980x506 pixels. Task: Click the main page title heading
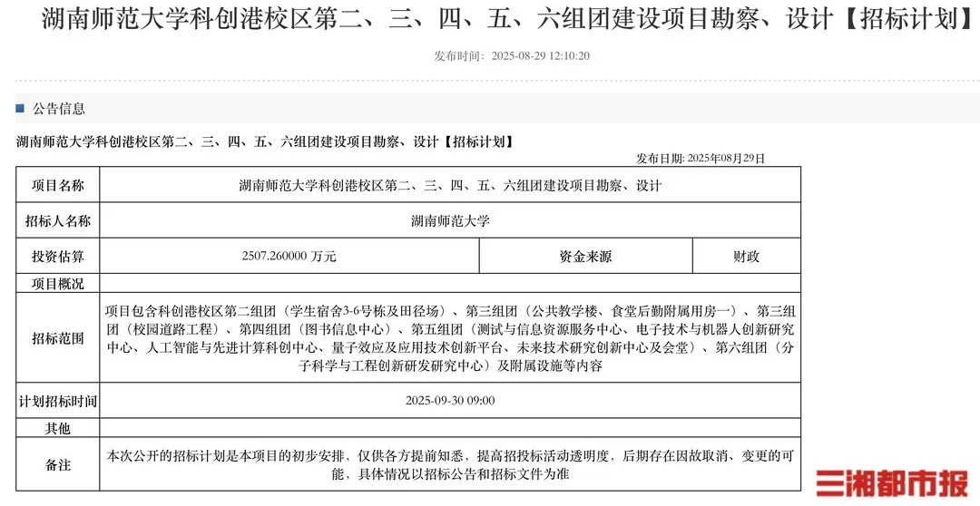(x=505, y=19)
